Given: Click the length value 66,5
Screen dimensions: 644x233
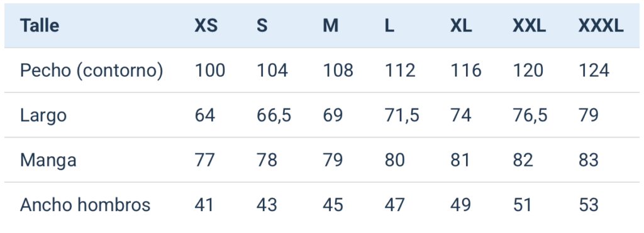Looking at the screenshot, I should click(274, 116).
